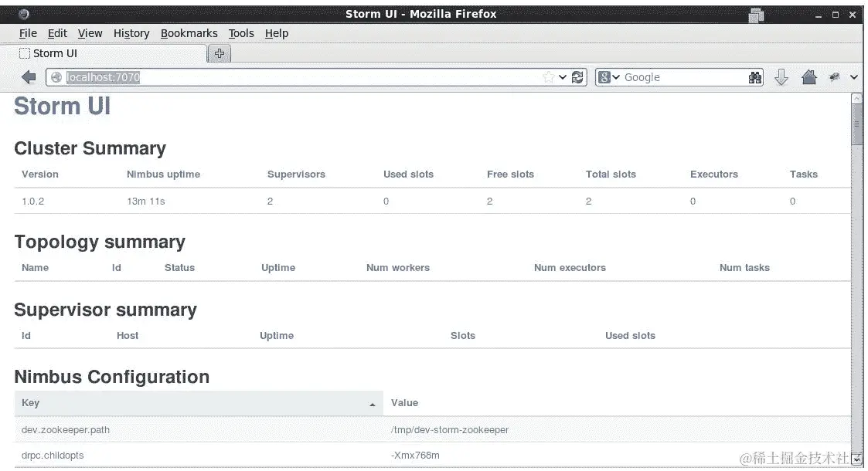Open URL history dropdown arrow
Screen dimensions: 868x471
click(x=563, y=77)
